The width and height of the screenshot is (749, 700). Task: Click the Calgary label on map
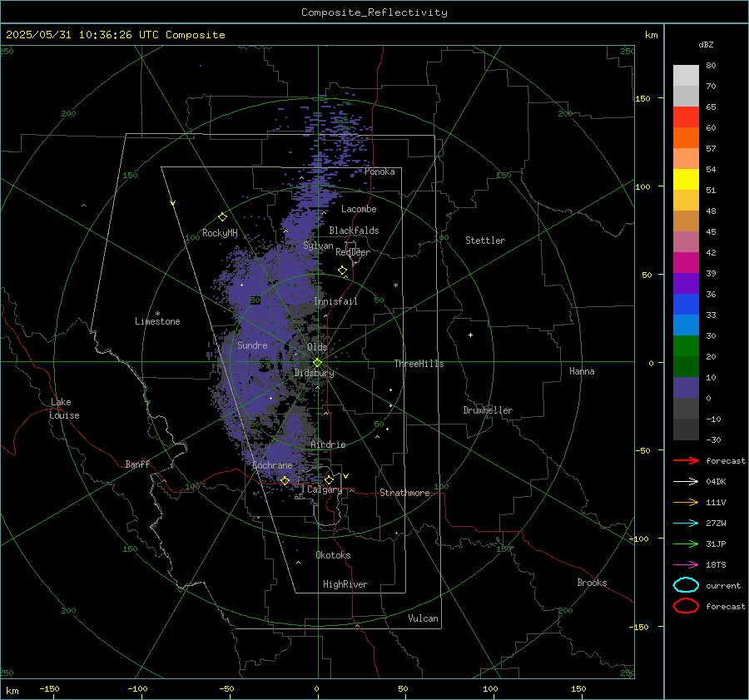[x=325, y=489]
